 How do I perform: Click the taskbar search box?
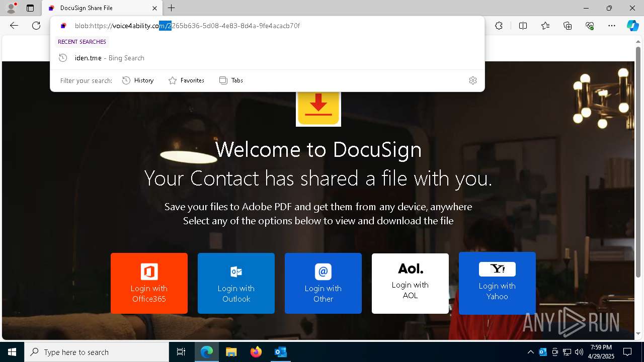pos(97,352)
